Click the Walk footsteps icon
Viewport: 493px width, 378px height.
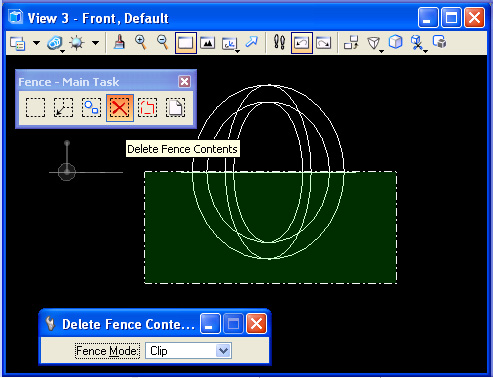pos(279,43)
